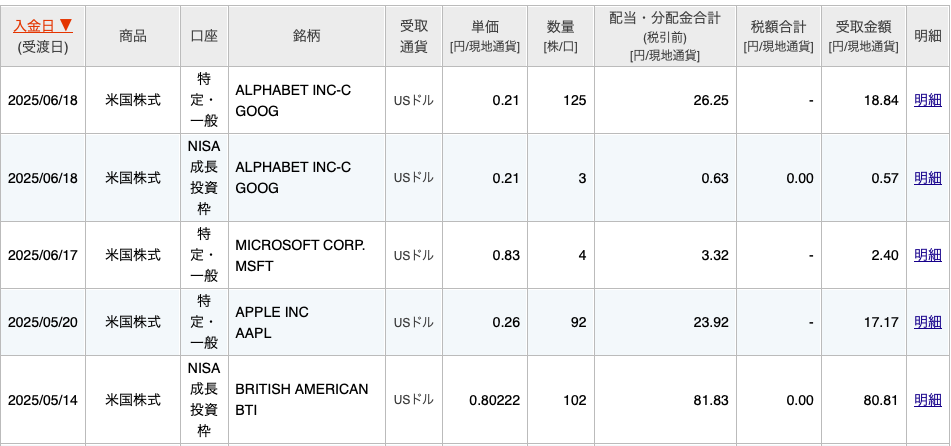Click the 80.81 received amount cell
Screen dimensions: 951x446
click(864, 400)
